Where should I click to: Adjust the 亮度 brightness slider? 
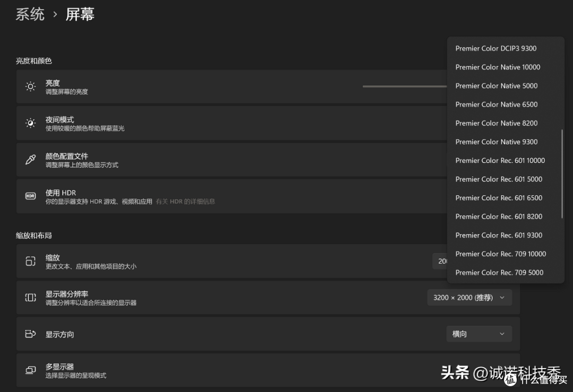point(405,86)
